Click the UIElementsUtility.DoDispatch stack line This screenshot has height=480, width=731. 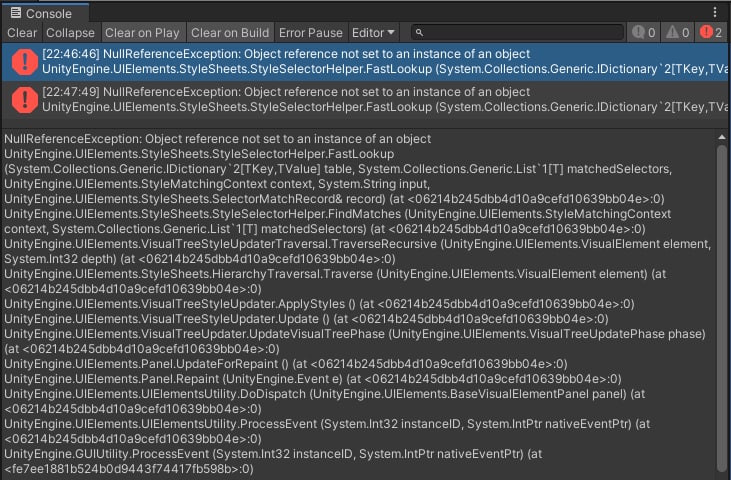point(325,401)
